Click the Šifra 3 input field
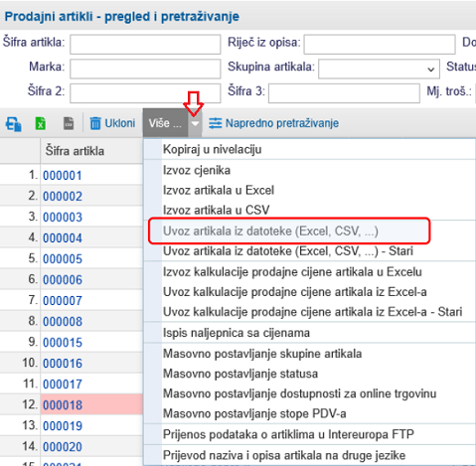Viewport: 476px width, 466px height. (344, 93)
